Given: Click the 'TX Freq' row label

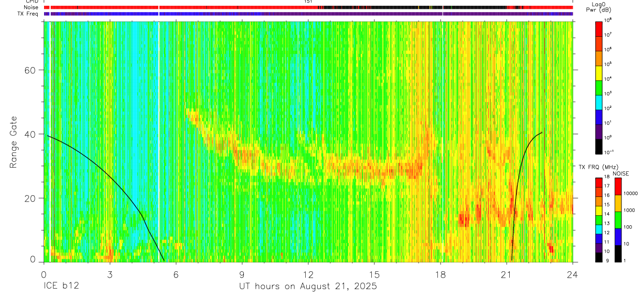Looking at the screenshot, I should pos(28,14).
